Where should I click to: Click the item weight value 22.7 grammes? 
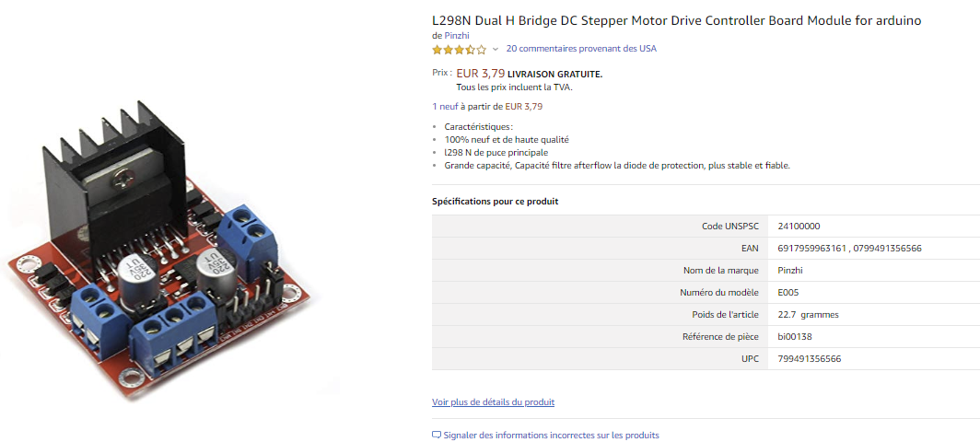tap(808, 314)
